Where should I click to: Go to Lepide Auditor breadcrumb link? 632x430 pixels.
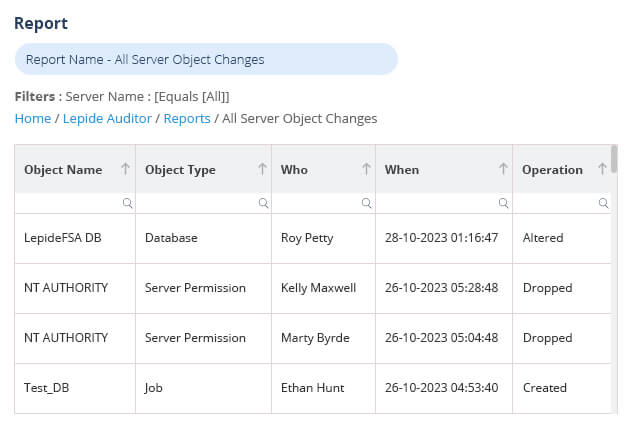(107, 118)
